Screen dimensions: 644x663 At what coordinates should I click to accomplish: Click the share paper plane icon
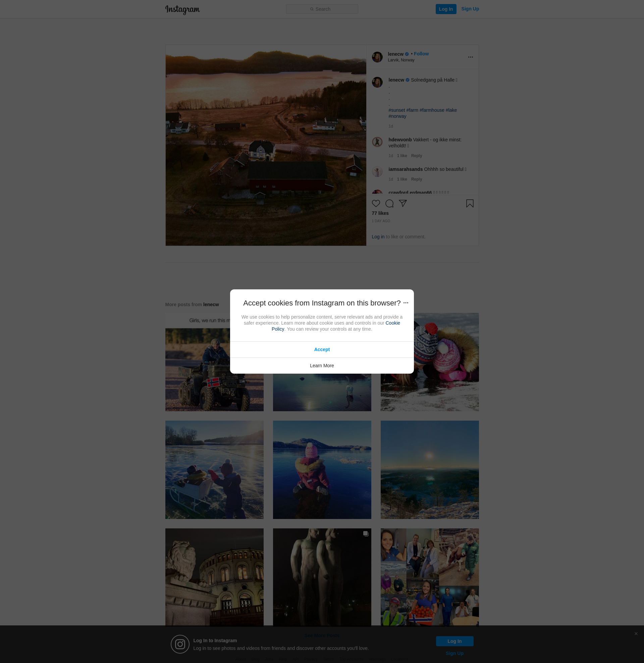402,203
